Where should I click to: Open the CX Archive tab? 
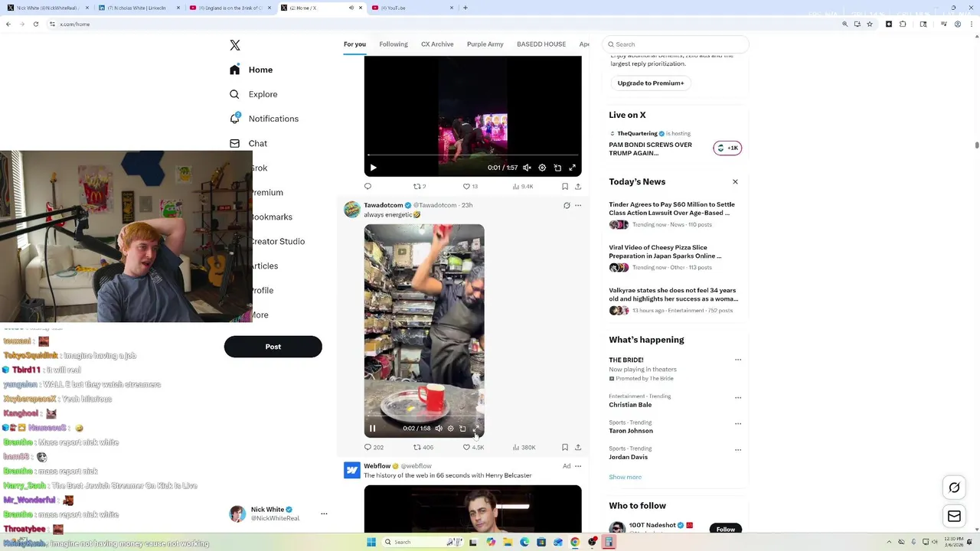(437, 44)
